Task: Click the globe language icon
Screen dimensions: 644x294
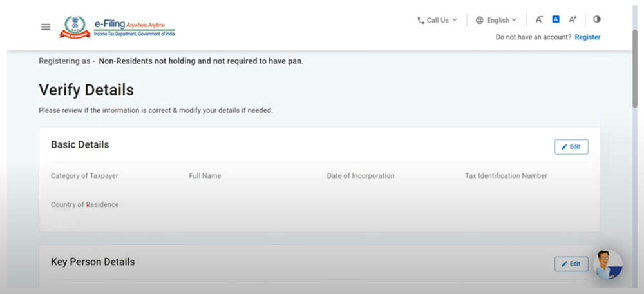Action: pyautogui.click(x=480, y=20)
